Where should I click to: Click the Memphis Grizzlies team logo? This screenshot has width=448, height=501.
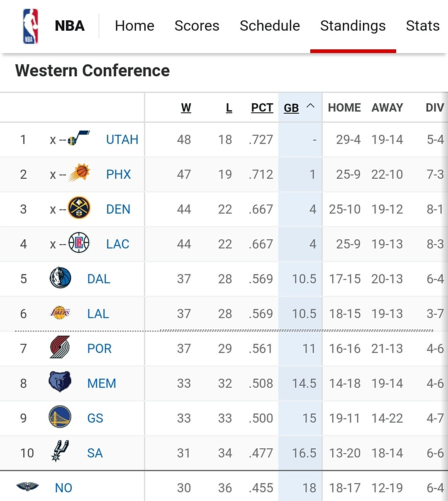point(60,382)
